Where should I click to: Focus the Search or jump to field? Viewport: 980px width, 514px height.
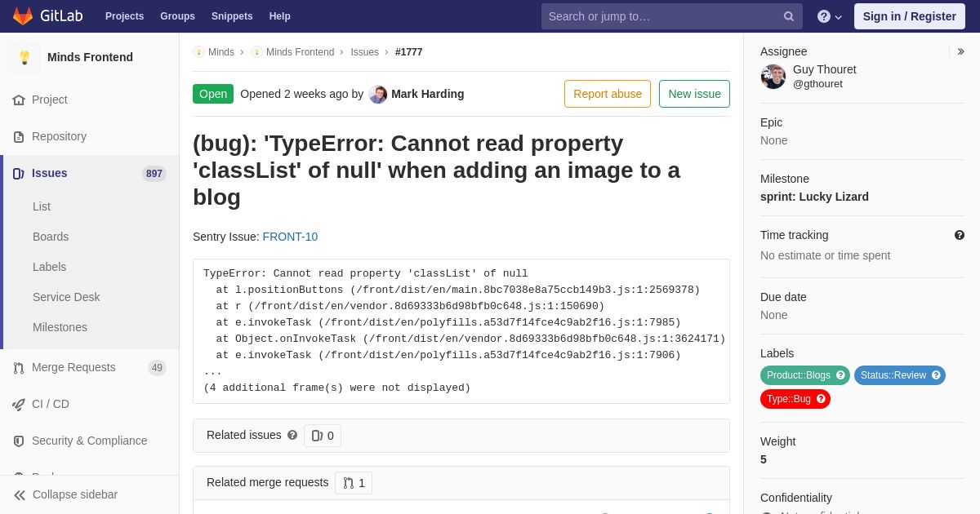point(663,16)
